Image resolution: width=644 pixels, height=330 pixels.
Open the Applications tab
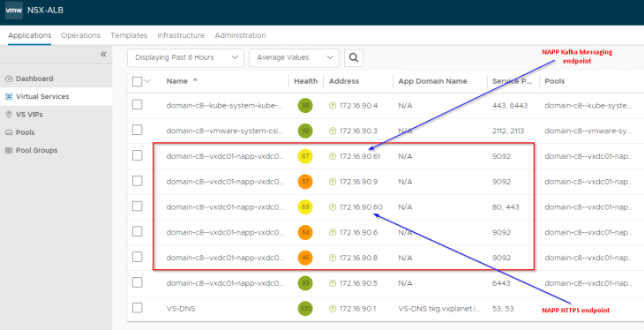pos(30,35)
